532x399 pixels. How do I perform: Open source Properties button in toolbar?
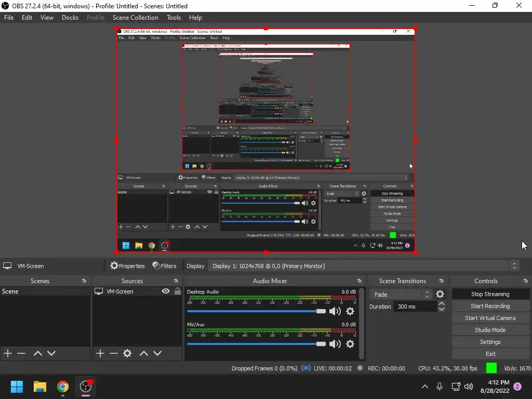pos(128,266)
